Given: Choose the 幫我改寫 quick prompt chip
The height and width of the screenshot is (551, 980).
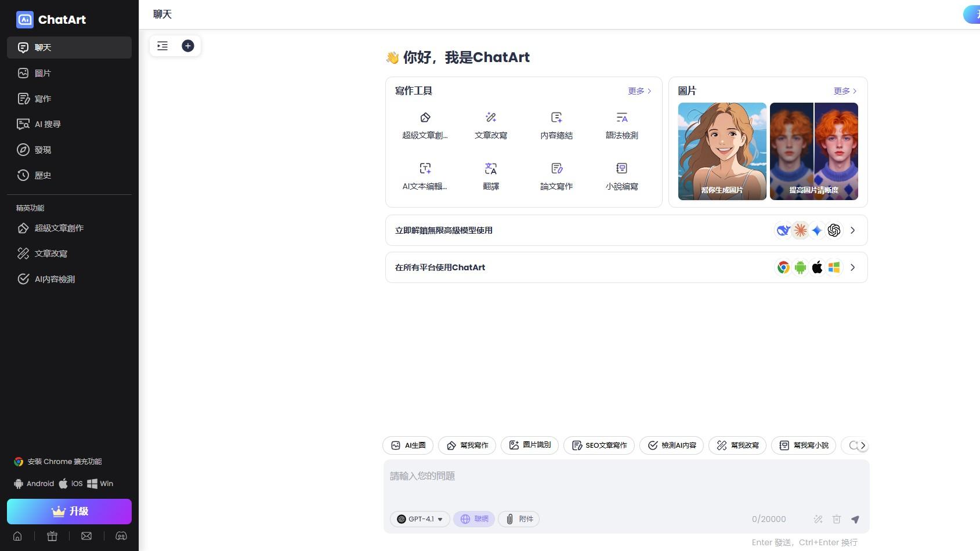Looking at the screenshot, I should point(737,445).
